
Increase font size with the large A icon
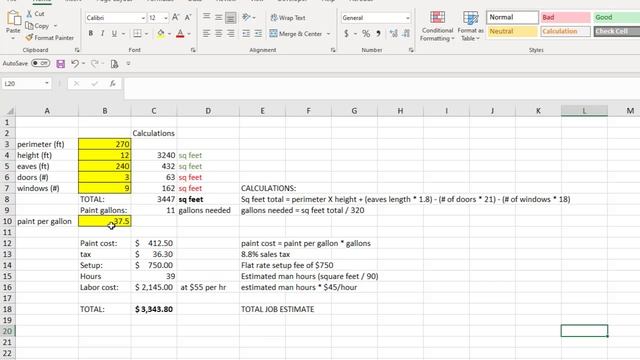(x=176, y=18)
